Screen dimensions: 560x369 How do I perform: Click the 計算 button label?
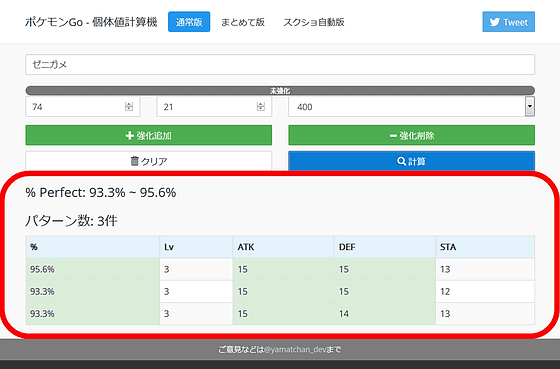click(x=417, y=161)
